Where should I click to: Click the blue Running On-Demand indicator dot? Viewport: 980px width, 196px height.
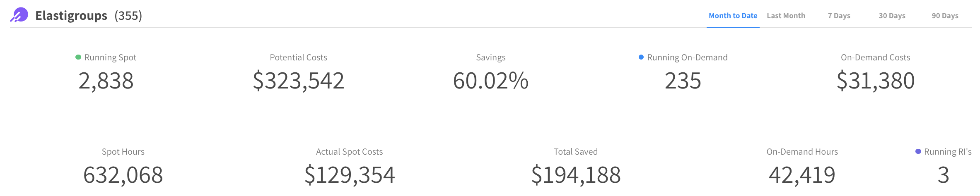click(641, 57)
